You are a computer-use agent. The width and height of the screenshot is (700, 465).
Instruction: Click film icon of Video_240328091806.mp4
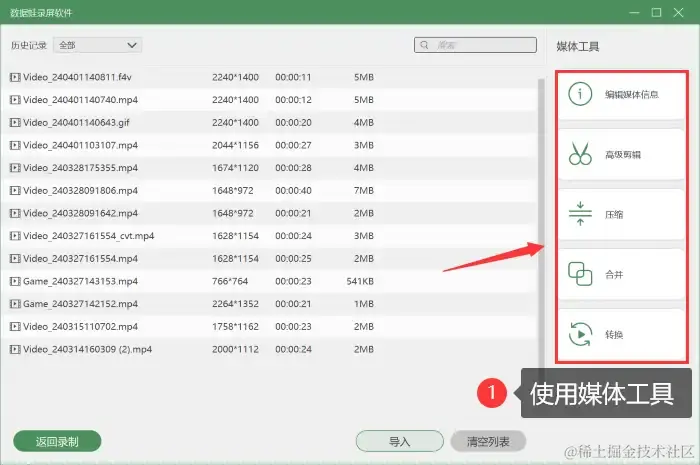pyautogui.click(x=15, y=191)
